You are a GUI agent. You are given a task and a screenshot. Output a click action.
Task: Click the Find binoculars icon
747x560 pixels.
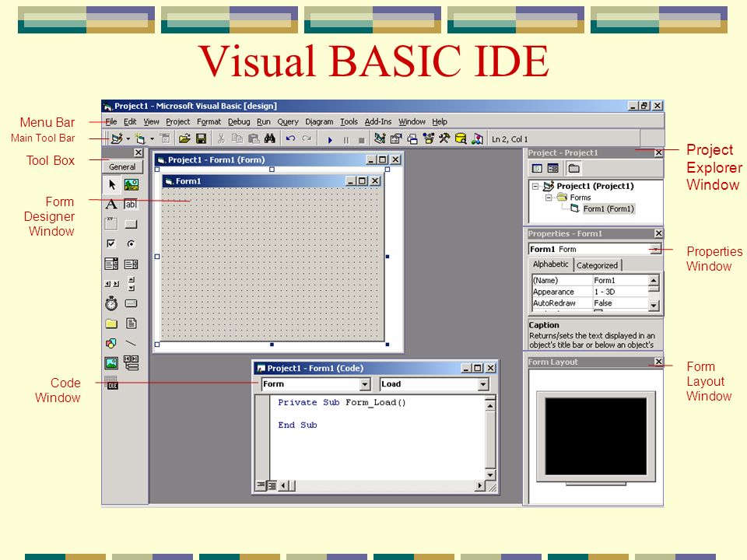(x=270, y=138)
